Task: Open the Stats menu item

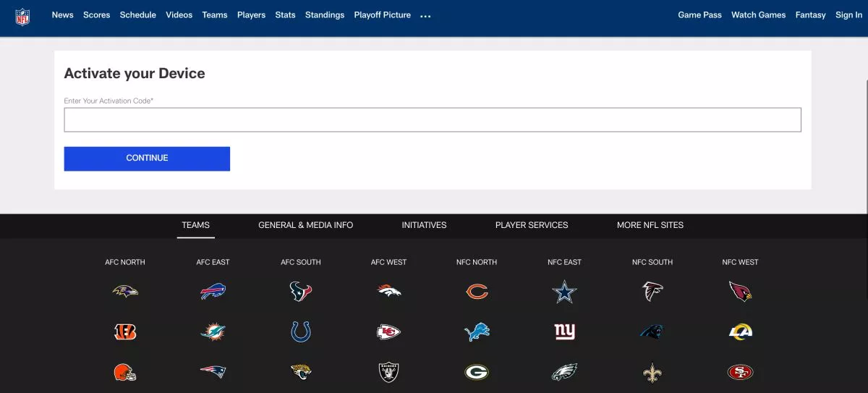Action: [x=285, y=15]
